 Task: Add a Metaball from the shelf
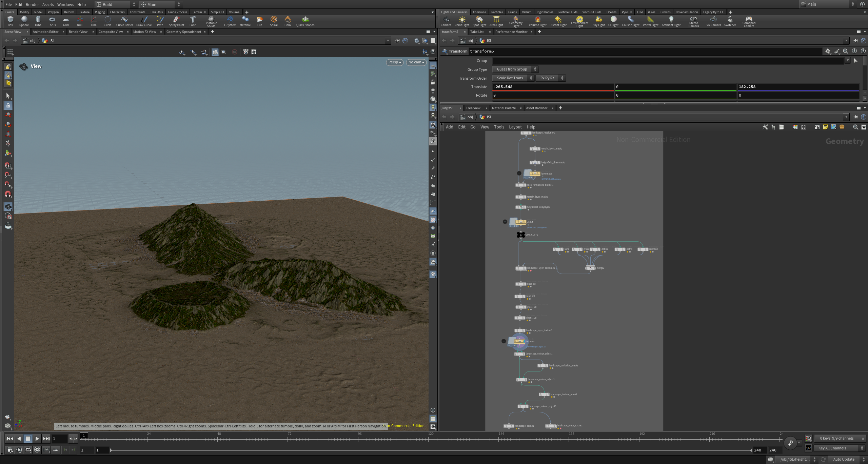pyautogui.click(x=245, y=21)
